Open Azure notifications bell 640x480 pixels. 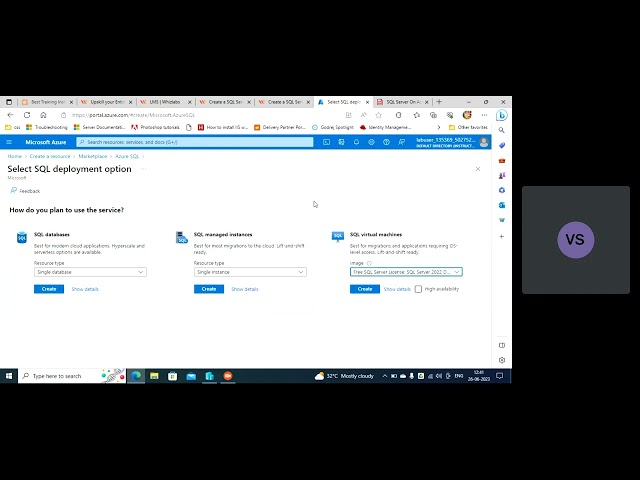[356, 142]
